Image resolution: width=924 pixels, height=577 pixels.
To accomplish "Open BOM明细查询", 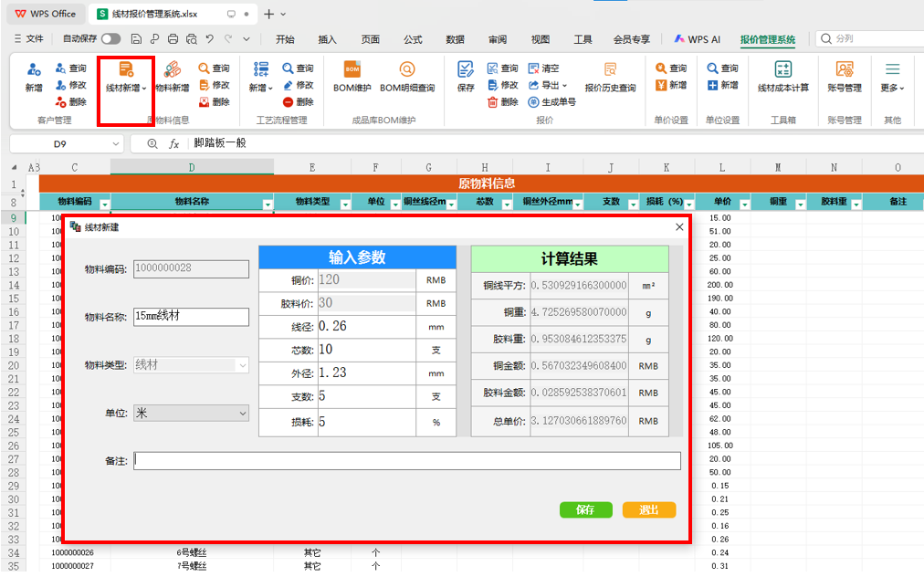I will click(x=407, y=78).
